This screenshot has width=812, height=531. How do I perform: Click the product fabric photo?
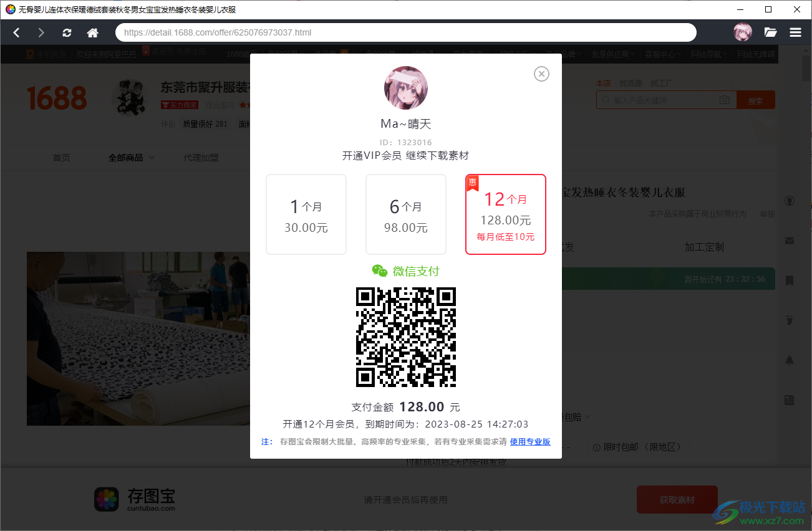(x=138, y=338)
